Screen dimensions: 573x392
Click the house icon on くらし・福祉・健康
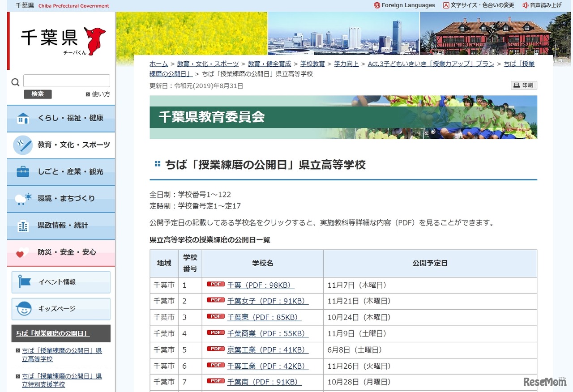(x=23, y=118)
